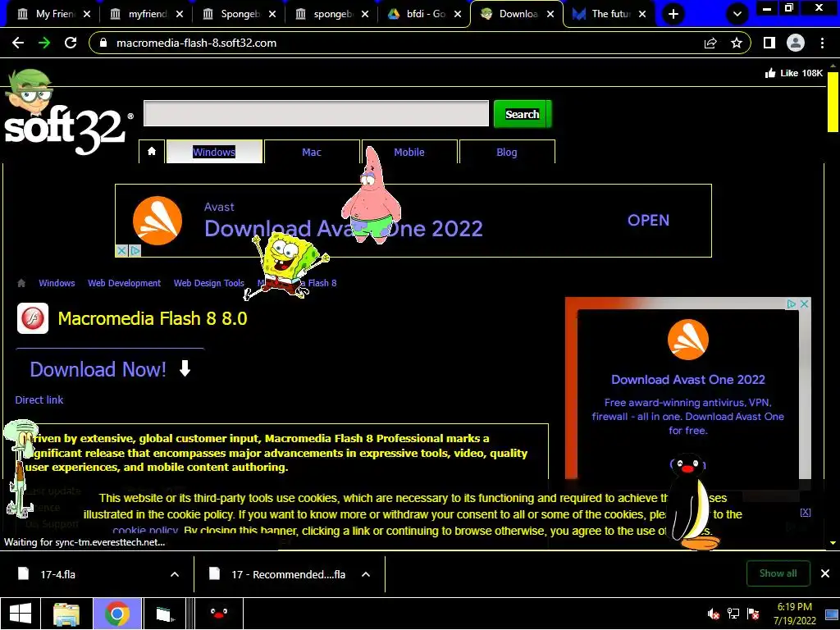The image size is (840, 630).
Task: Open the Windows Start menu
Action: 21,614
